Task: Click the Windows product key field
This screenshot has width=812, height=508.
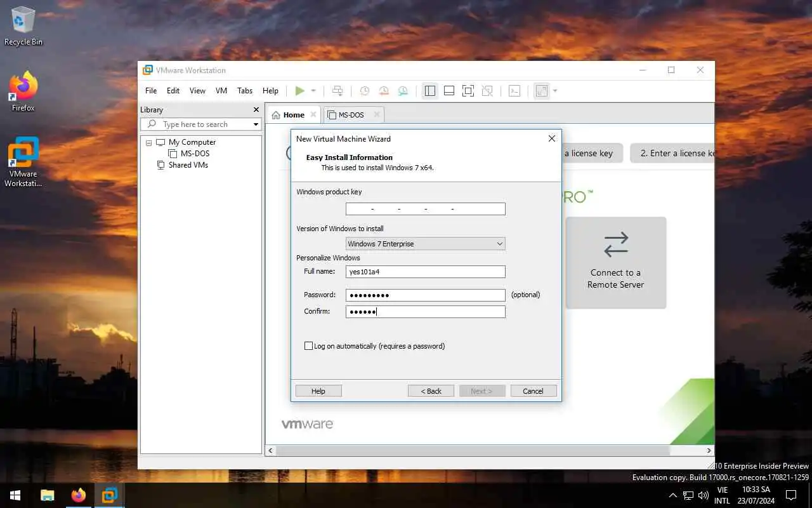Action: click(426, 209)
